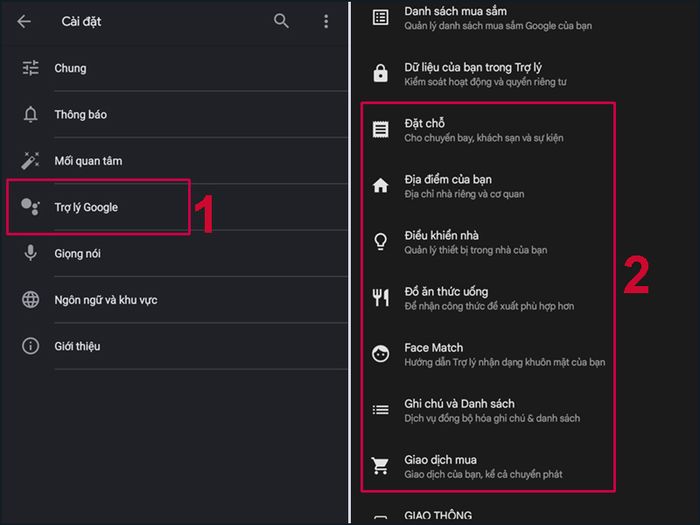The image size is (700, 525).
Task: Select Ngôn ngữ và khu vực item
Action: tap(179, 300)
